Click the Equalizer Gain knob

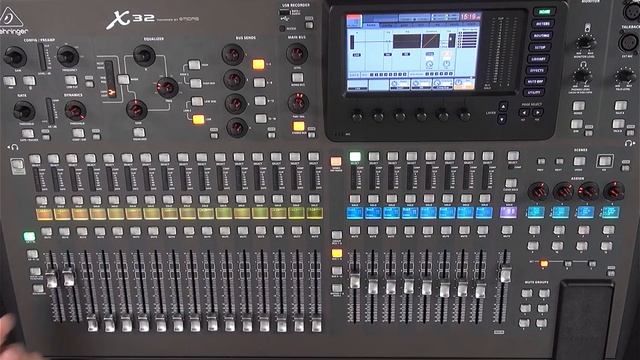tap(136, 109)
